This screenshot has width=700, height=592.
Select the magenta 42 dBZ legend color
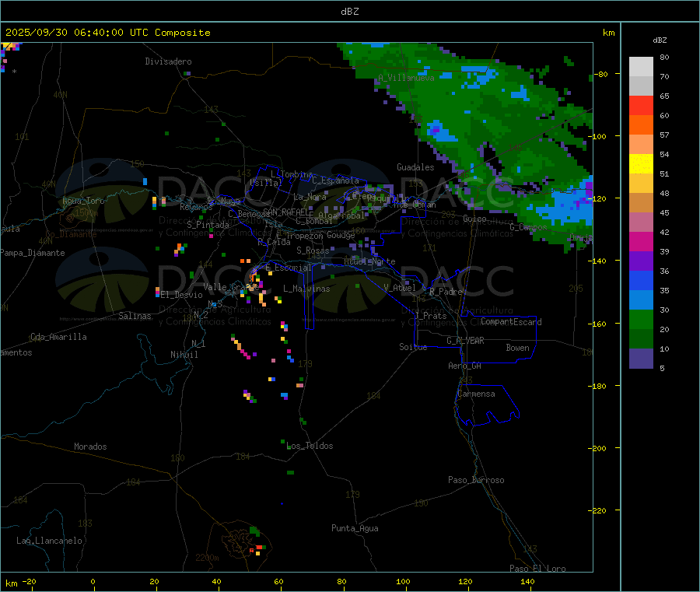[x=641, y=241]
